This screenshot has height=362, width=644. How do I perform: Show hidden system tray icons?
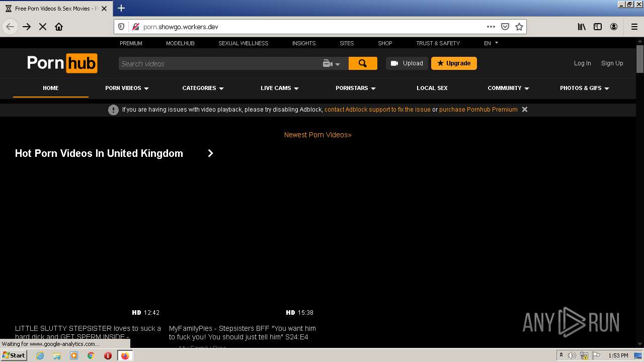point(561,355)
